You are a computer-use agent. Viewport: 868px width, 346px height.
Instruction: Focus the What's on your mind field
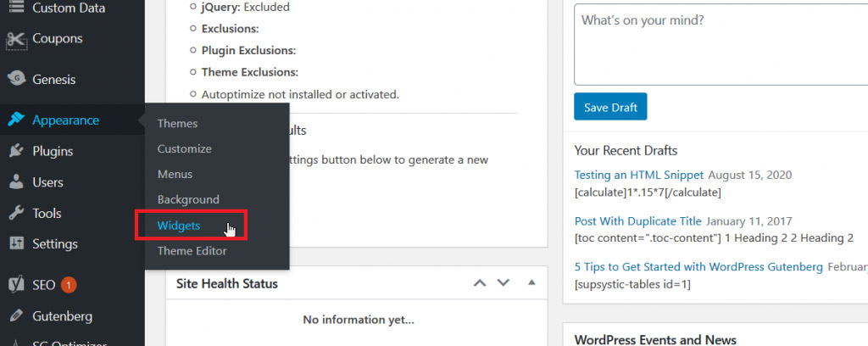tap(721, 45)
